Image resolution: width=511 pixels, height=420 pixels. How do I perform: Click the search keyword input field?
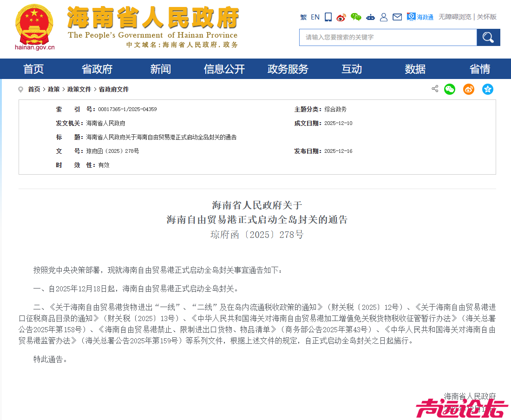pyautogui.click(x=387, y=37)
